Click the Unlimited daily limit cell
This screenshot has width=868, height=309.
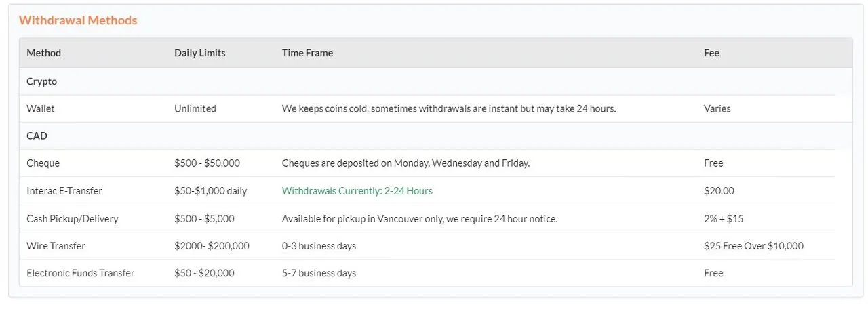[x=195, y=108]
